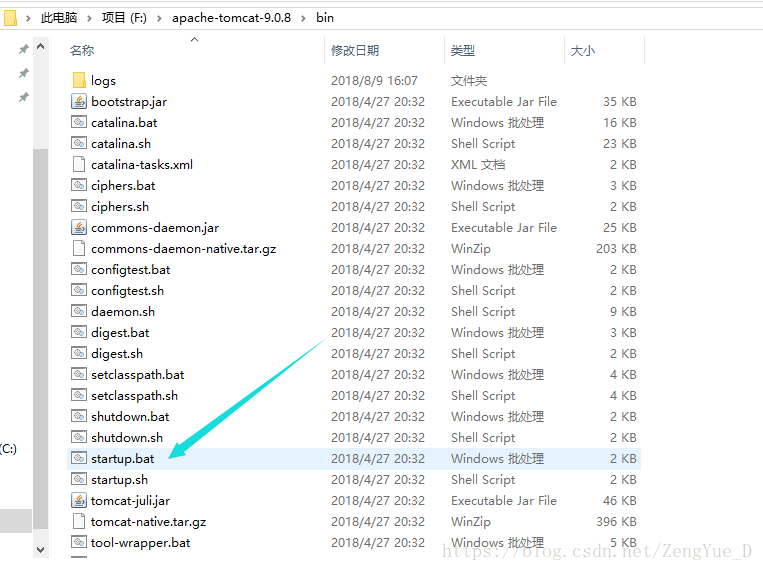Select the bootstrap.jar file icon
Viewport: 763px width, 571px height.
pos(79,101)
